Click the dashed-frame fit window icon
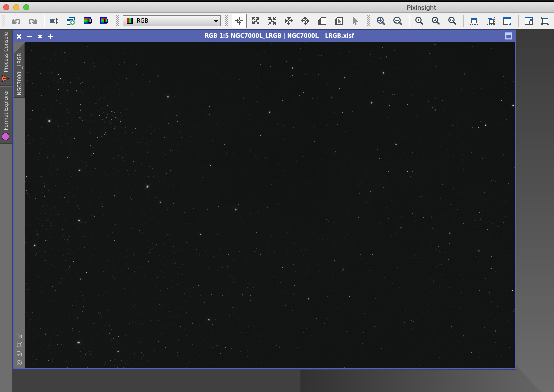Viewport: 554px width, 392px height. pyautogui.click(x=474, y=21)
